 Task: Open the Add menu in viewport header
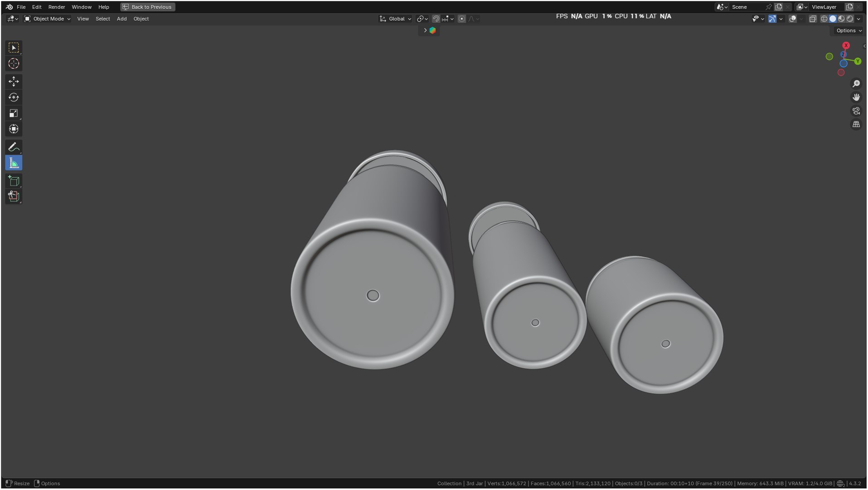121,19
